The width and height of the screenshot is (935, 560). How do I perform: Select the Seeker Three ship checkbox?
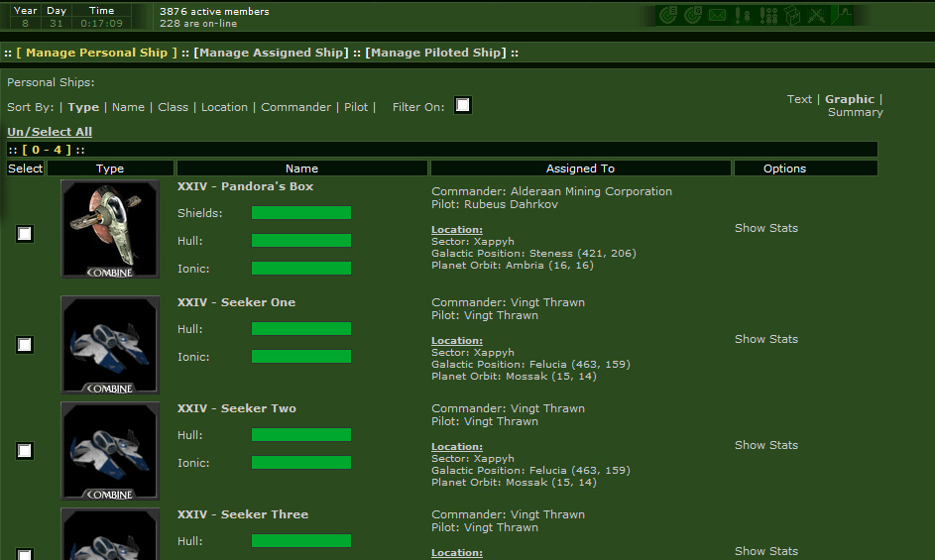[x=25, y=555]
